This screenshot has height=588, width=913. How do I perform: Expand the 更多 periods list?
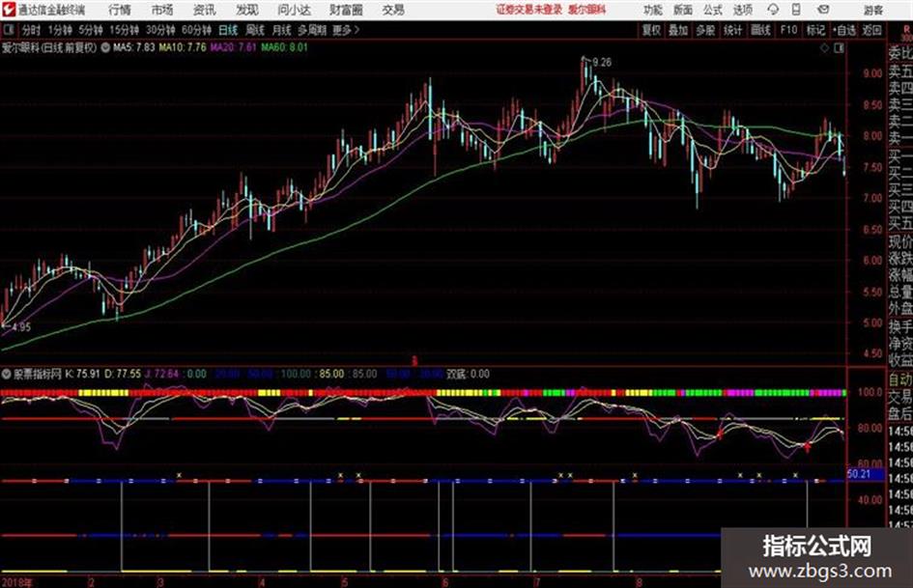pos(347,30)
